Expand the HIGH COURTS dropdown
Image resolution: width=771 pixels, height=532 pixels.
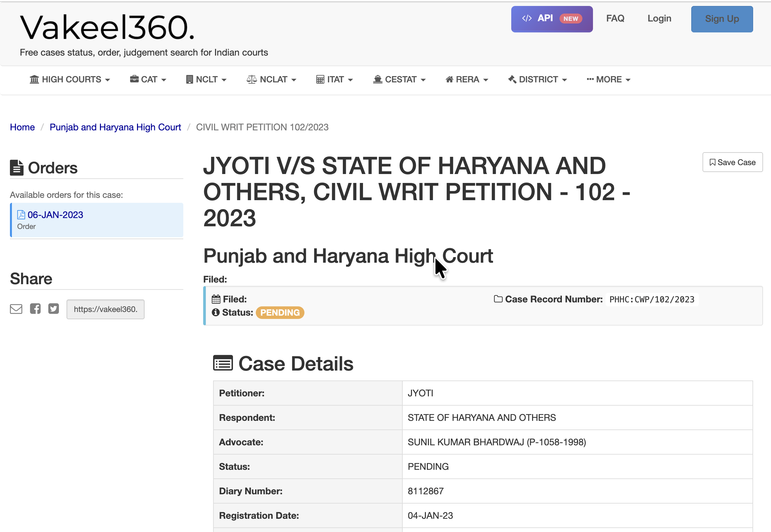click(70, 79)
